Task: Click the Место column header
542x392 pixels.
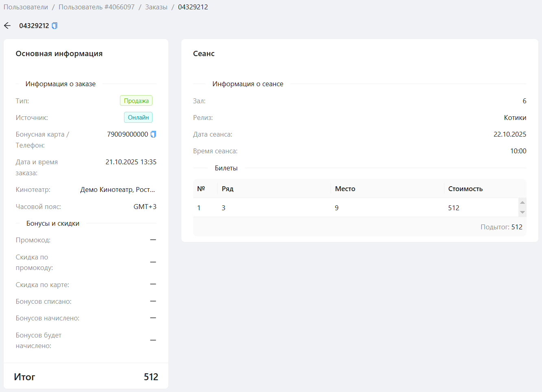Action: click(345, 189)
